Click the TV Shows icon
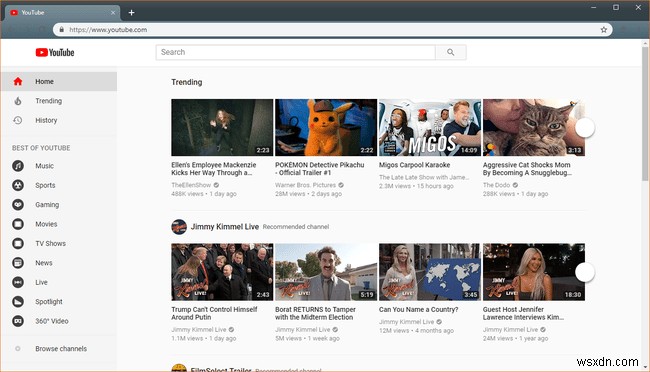This screenshot has width=650, height=372. 18,243
